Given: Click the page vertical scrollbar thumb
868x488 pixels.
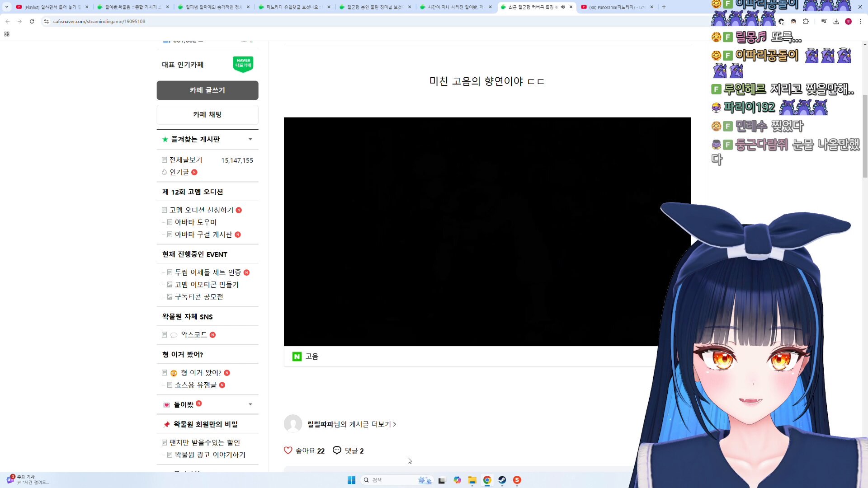Looking at the screenshot, I should coord(865,136).
